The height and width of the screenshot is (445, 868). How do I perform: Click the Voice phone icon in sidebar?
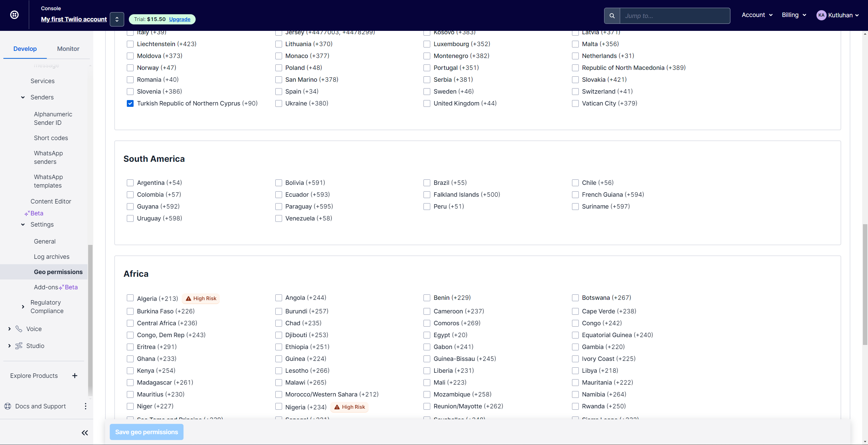click(x=19, y=329)
